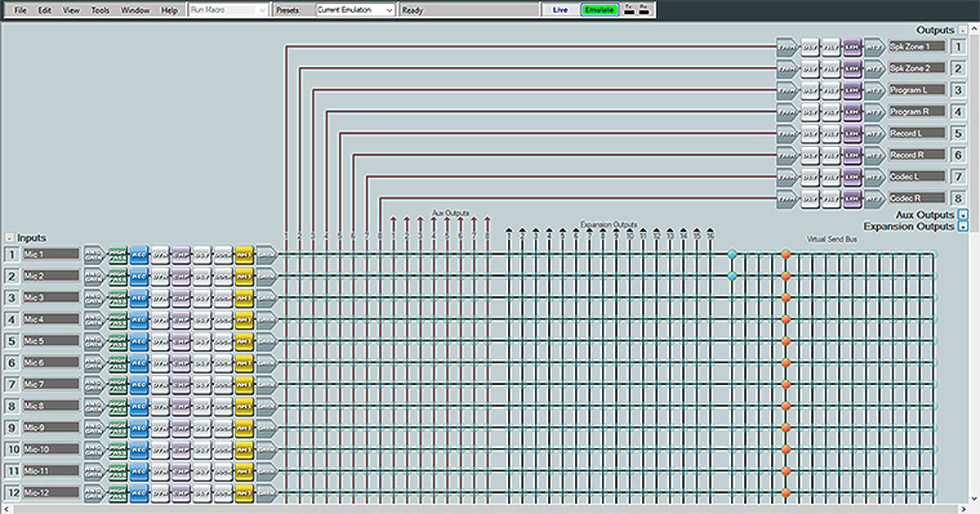
Task: Select output channel number 8 button
Action: pos(959,197)
